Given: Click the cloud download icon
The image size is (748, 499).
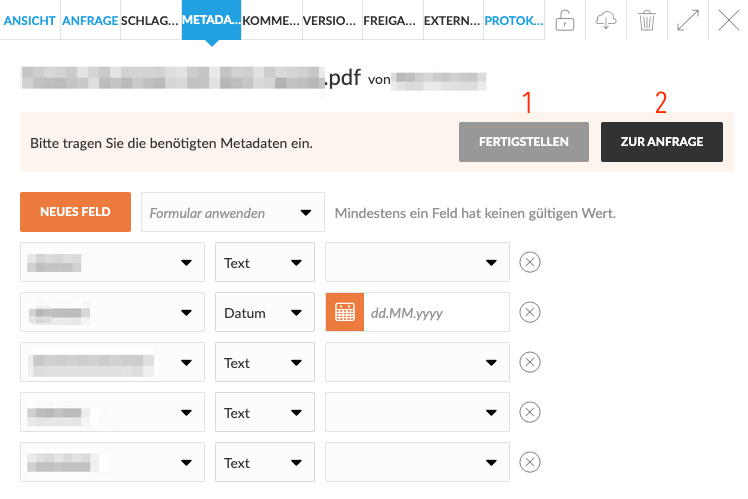Looking at the screenshot, I should point(606,21).
